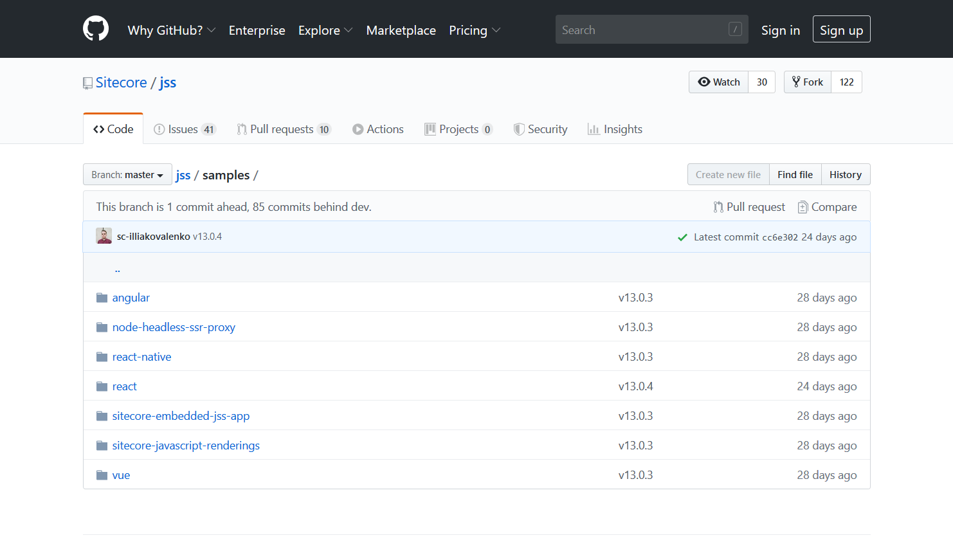Click the slash shortcut icon in search
Image resolution: width=953 pixels, height=560 pixels.
point(735,29)
